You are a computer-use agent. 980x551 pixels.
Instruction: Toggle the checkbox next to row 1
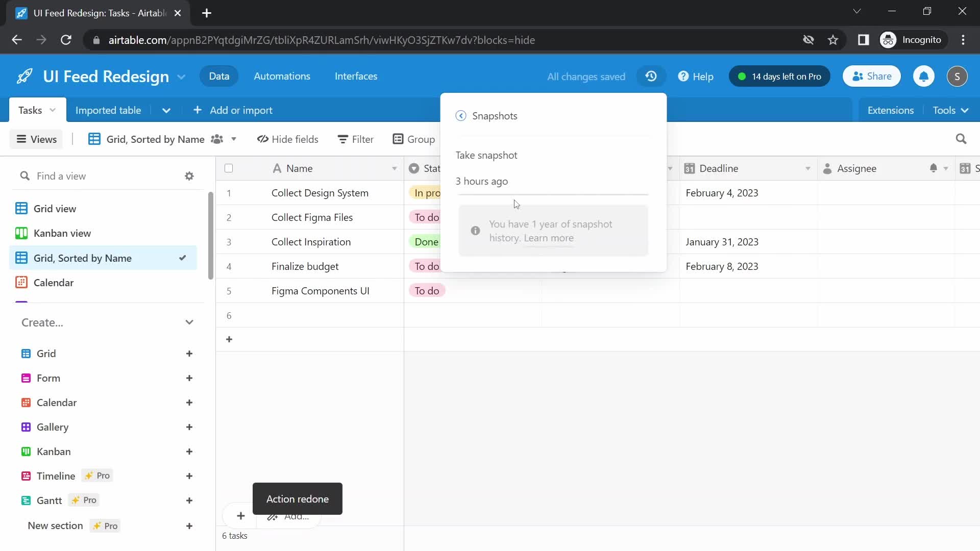coord(229,193)
